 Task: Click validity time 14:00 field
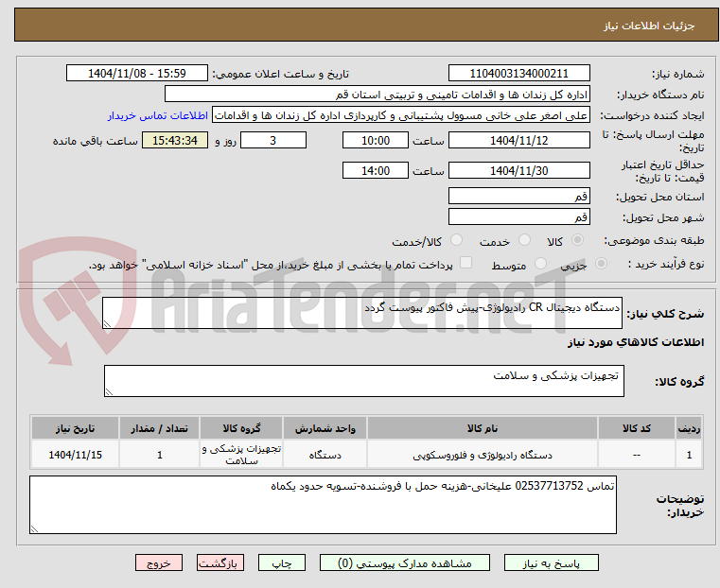(x=376, y=170)
